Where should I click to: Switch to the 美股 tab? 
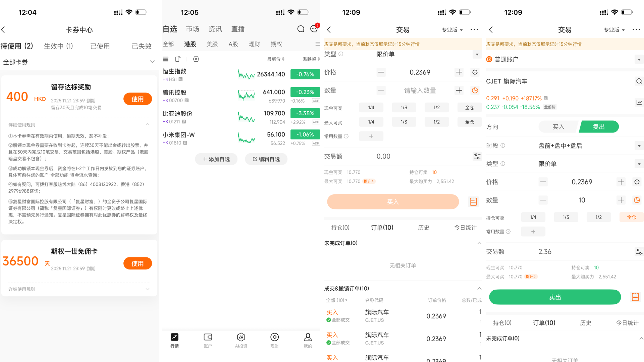click(212, 44)
